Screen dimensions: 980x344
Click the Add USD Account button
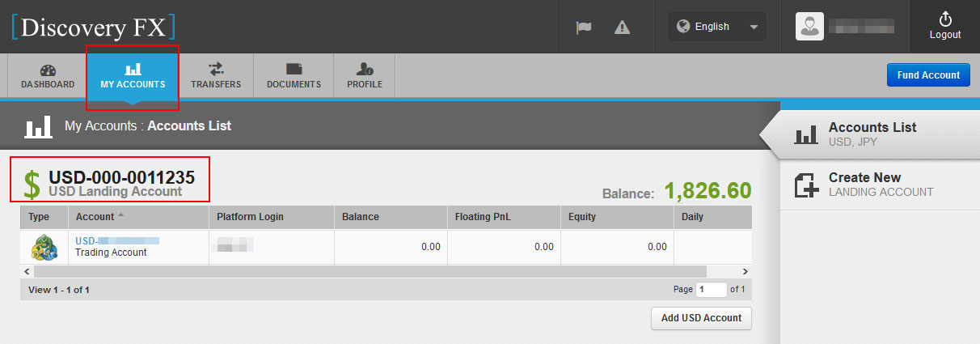701,318
